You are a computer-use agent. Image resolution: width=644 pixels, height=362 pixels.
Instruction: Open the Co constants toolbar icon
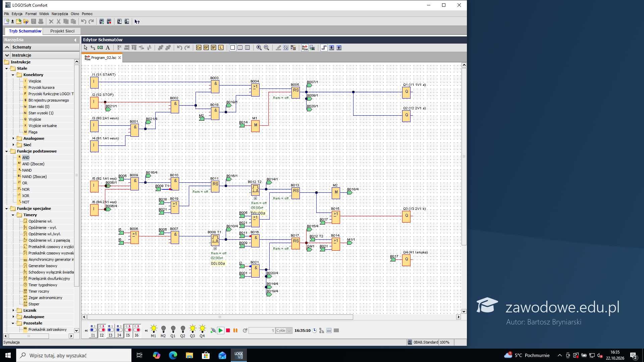tap(199, 48)
